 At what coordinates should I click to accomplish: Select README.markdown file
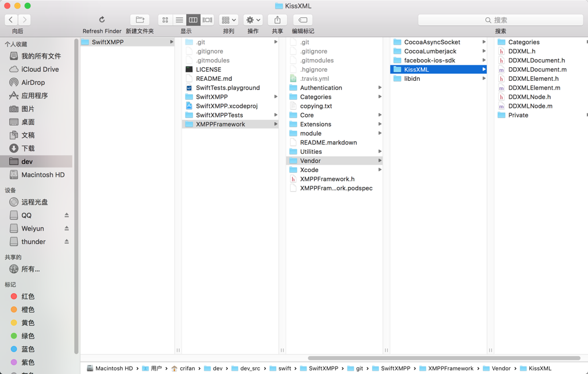(335, 142)
